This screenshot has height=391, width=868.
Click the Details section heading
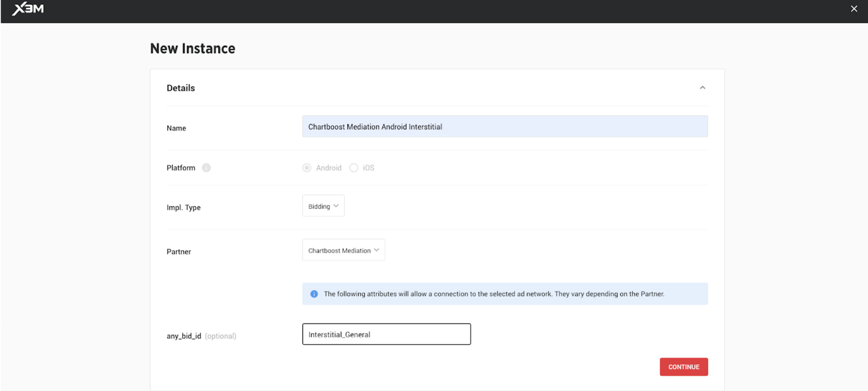[x=181, y=88]
